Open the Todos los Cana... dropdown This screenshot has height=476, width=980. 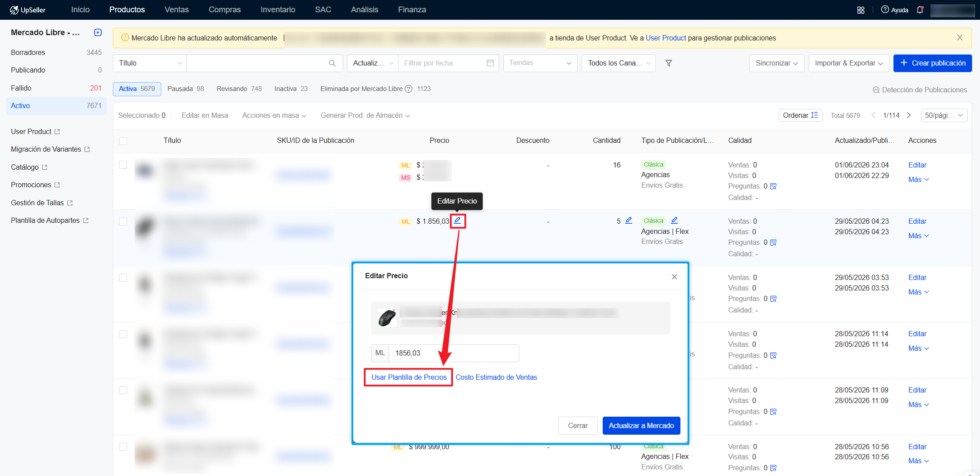pos(618,63)
